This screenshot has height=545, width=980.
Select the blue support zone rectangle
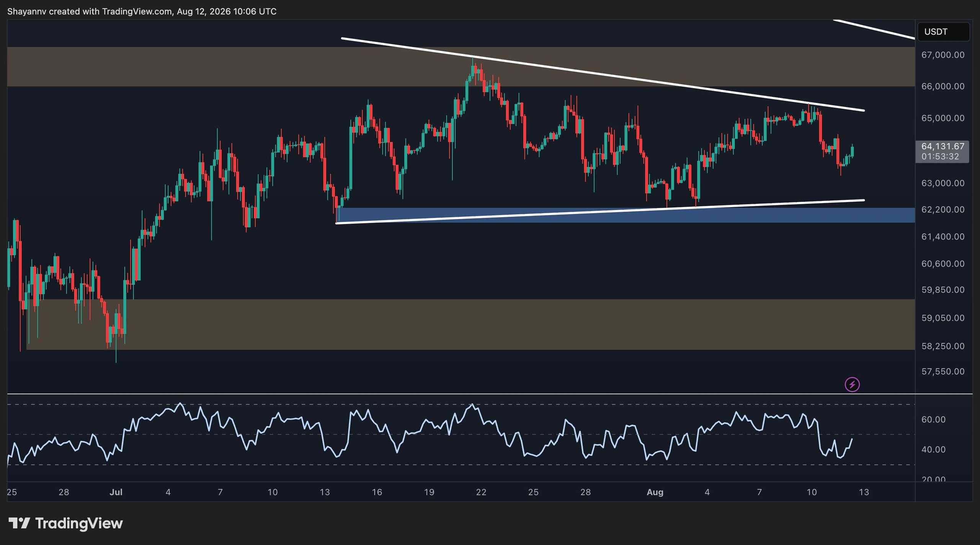point(626,215)
